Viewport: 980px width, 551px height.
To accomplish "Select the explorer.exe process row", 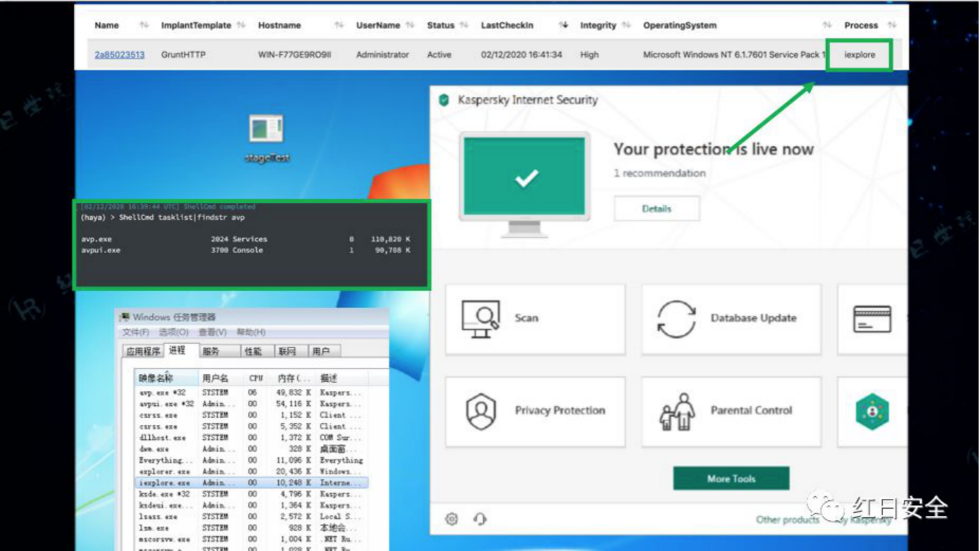I will (251, 471).
